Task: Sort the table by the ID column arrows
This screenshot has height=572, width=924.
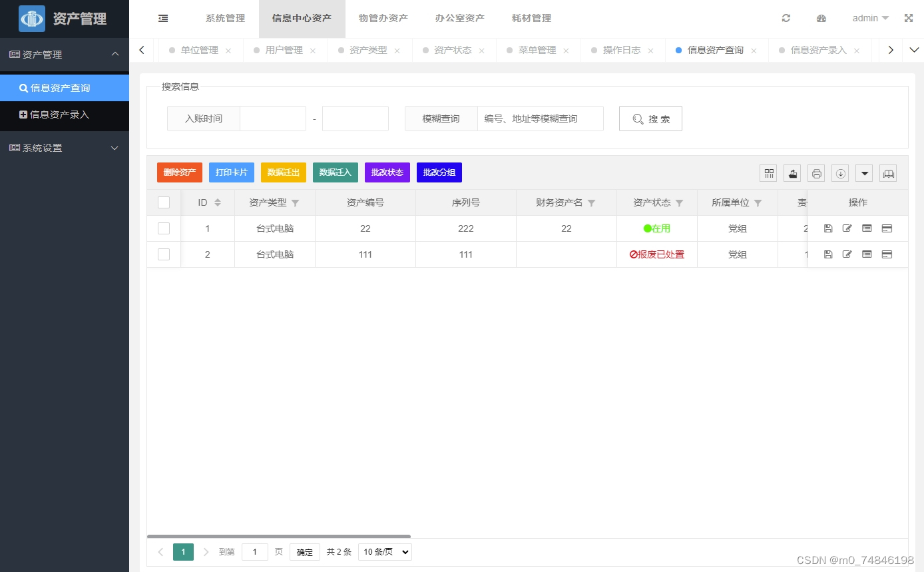Action: point(218,202)
